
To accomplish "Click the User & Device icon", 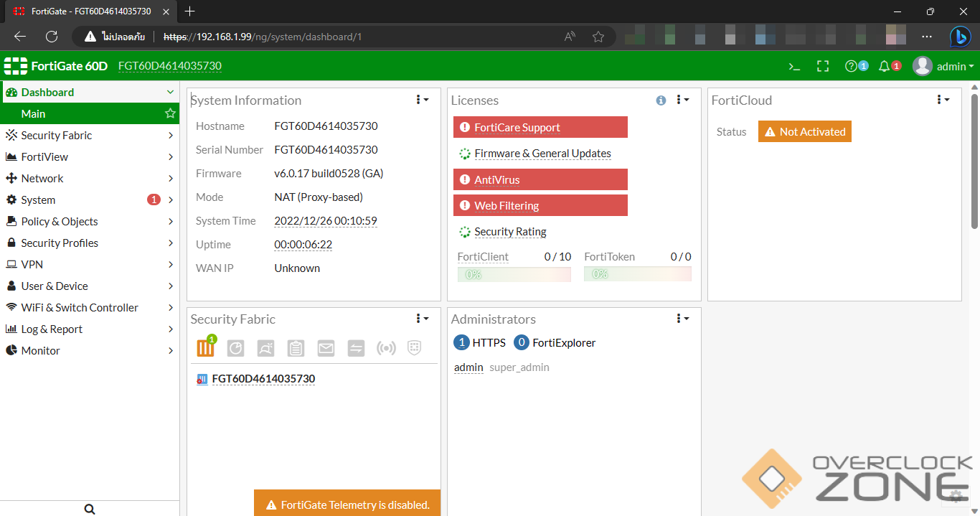I will (x=11, y=286).
